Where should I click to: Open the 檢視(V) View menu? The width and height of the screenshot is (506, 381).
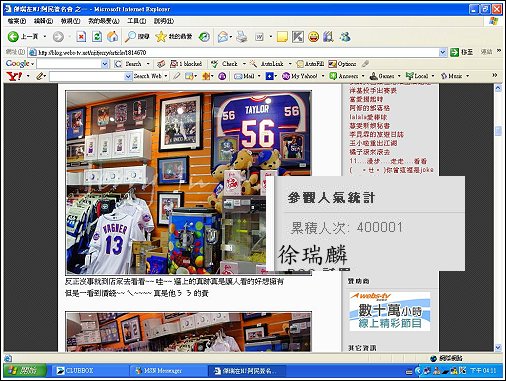pos(70,21)
